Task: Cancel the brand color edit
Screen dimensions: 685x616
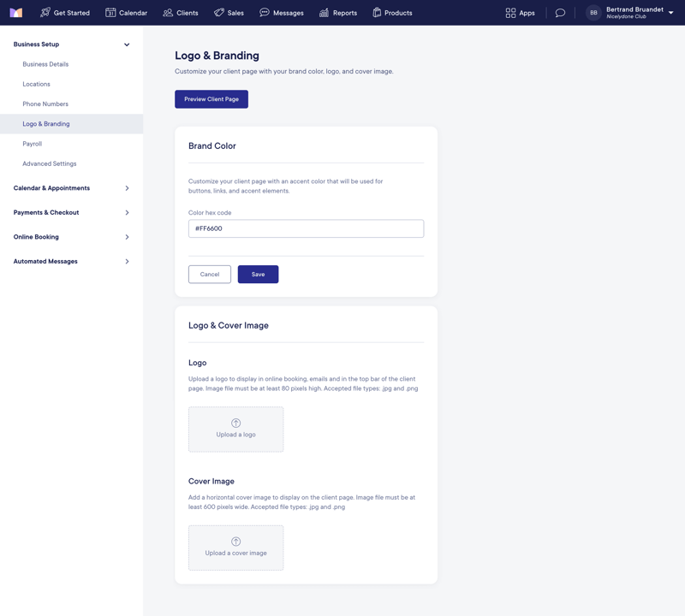Action: (x=209, y=274)
